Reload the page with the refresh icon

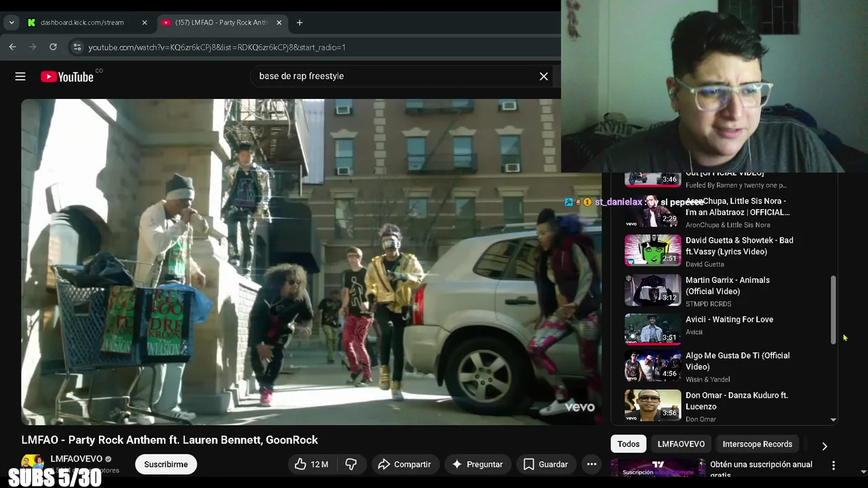click(53, 47)
